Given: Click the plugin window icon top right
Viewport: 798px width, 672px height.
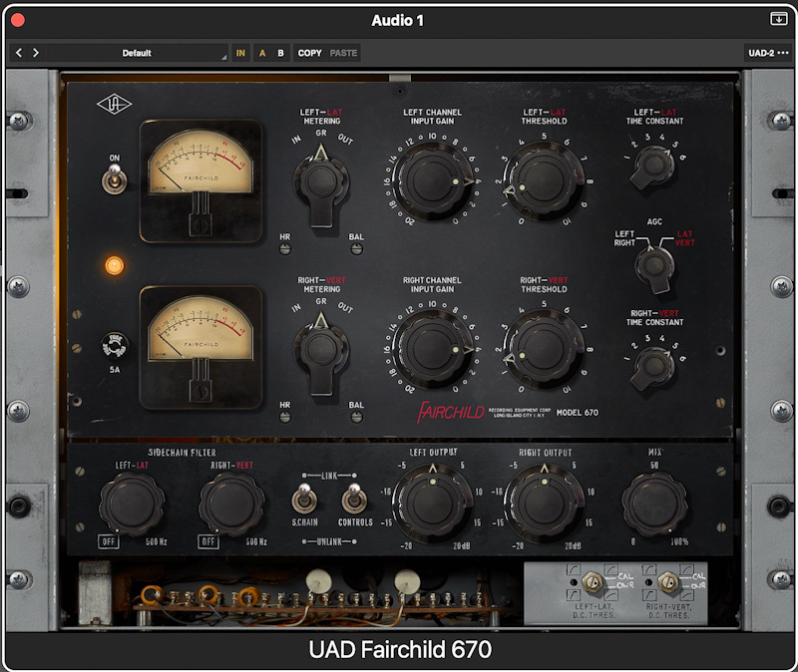Looking at the screenshot, I should (x=779, y=19).
